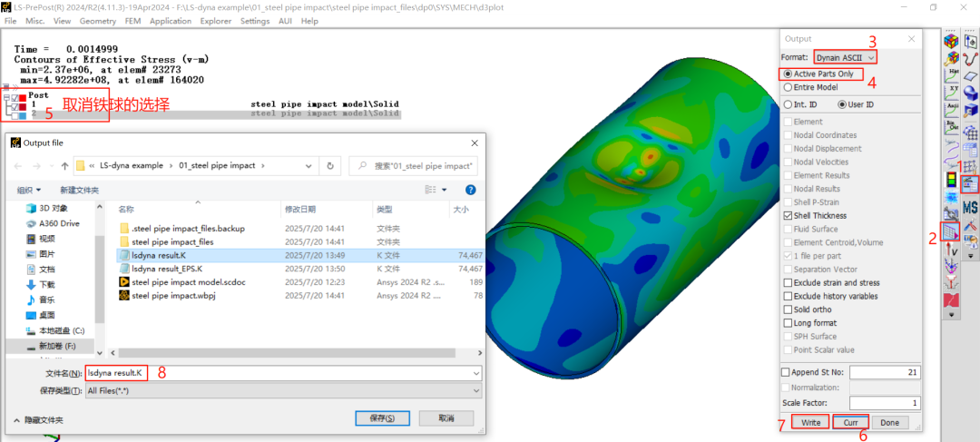Viewport: 980px width, 442px height.
Task: Enable the Append St No checkbox
Action: [x=786, y=372]
